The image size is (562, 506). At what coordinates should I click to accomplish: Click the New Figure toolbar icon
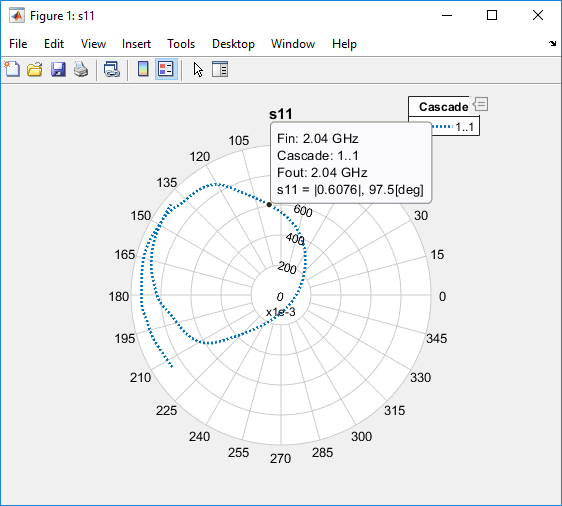pos(12,69)
